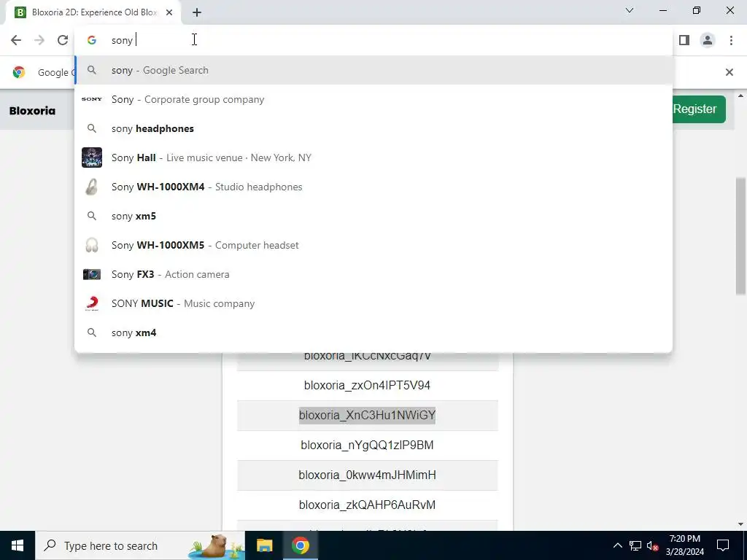This screenshot has height=560, width=747.
Task: Choose the 'Sony FX3' action camera suggestion
Action: pos(373,274)
